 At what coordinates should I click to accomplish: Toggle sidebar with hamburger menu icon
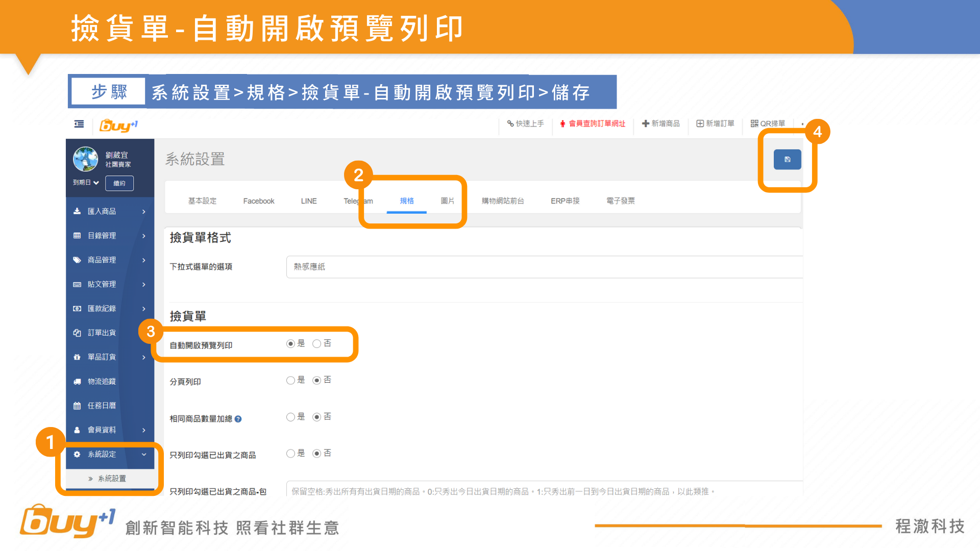tap(79, 124)
